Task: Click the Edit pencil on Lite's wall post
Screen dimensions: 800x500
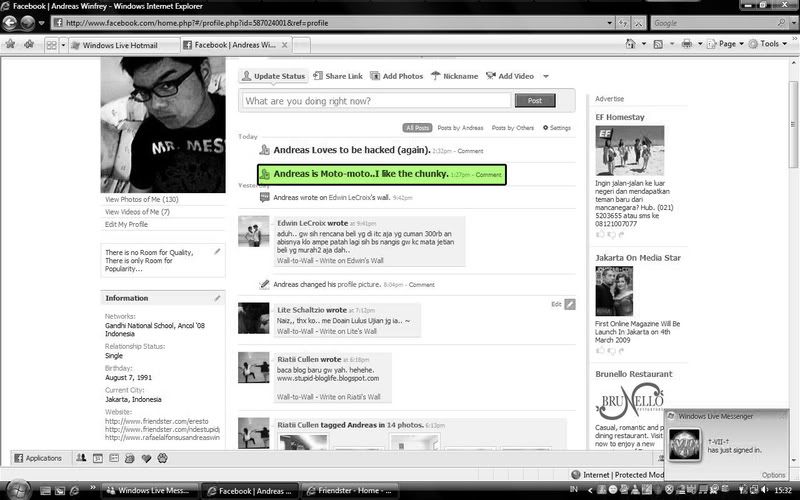Action: (x=570, y=304)
